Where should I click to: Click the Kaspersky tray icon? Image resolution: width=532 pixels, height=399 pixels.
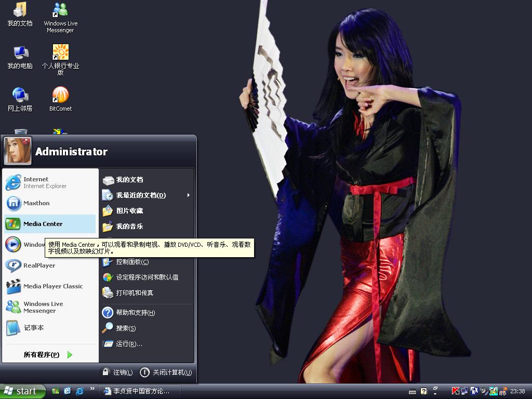coord(455,391)
